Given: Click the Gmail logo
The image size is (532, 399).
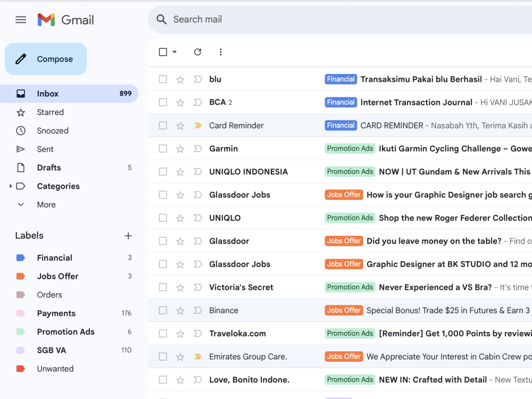Looking at the screenshot, I should [65, 20].
